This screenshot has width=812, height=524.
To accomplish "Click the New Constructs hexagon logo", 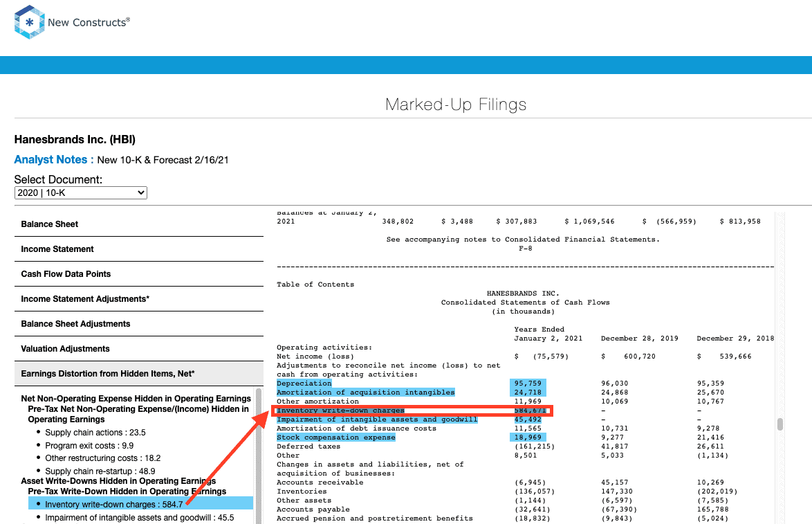I will (30, 22).
